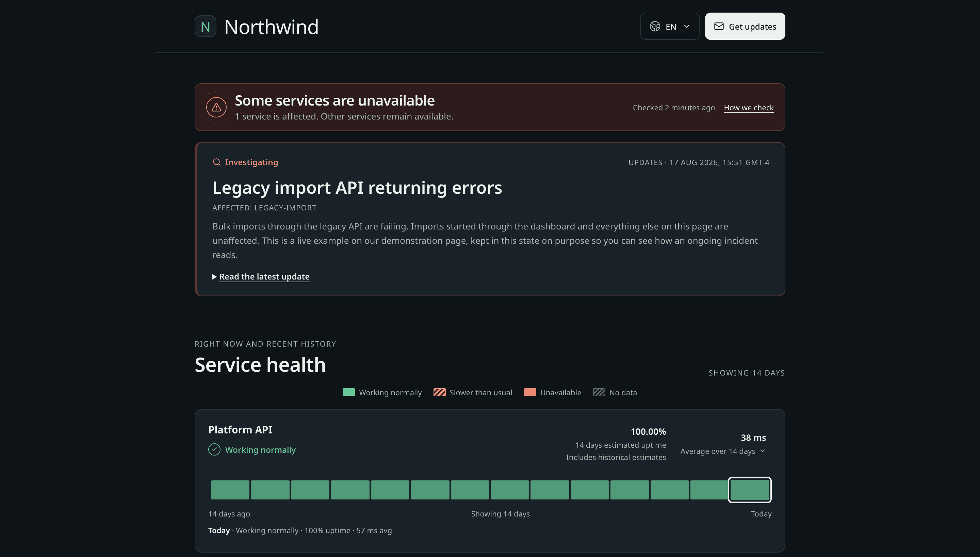Click the AFFECTED: LEGACY-IMPORT label

tap(264, 208)
